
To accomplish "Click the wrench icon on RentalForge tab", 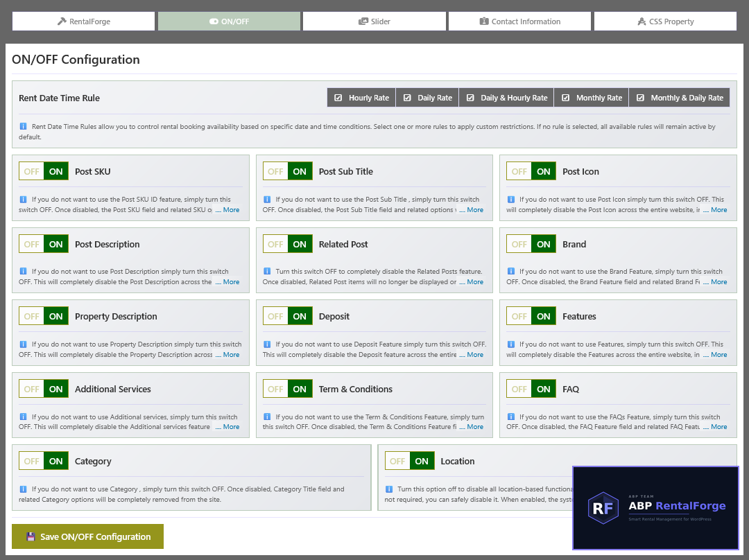I will 62,21.
